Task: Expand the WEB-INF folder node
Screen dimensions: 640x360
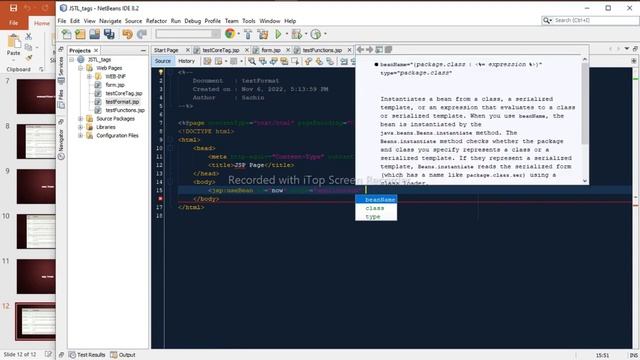Action: click(x=89, y=76)
